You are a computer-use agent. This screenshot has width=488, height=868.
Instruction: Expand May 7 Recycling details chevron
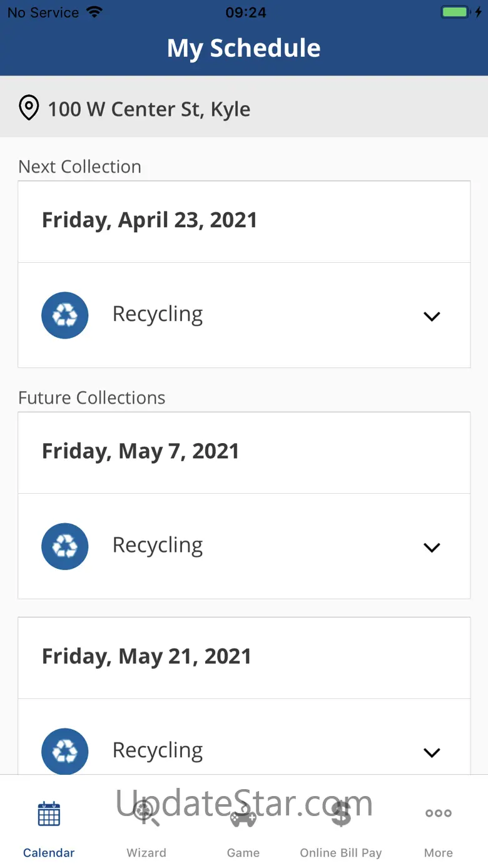tap(432, 548)
